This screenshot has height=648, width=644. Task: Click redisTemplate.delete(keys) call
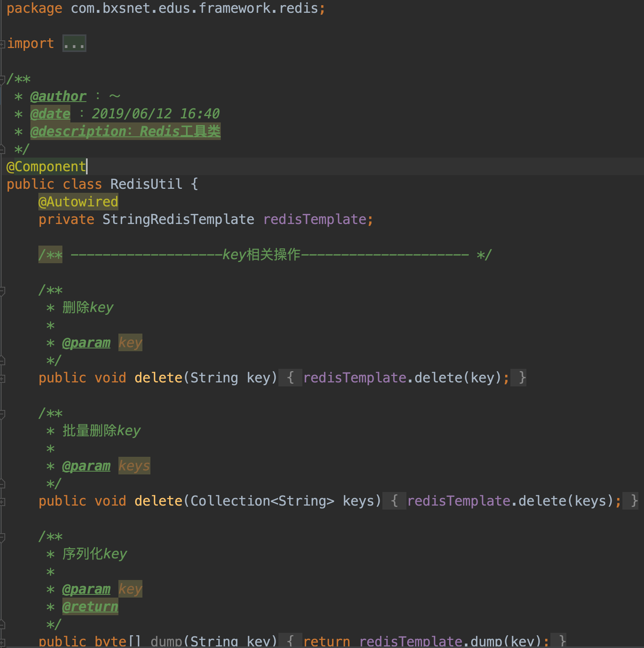click(510, 501)
